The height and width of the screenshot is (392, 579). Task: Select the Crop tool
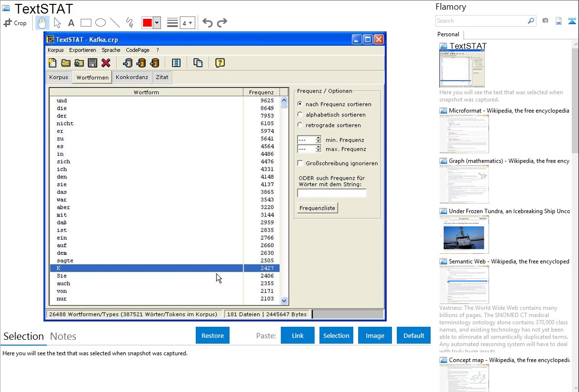15,23
